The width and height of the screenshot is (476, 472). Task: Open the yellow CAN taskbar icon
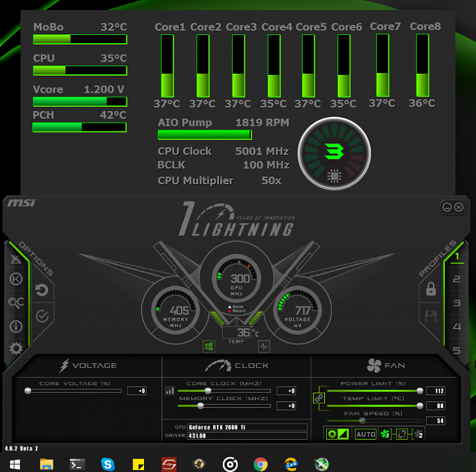point(291,464)
